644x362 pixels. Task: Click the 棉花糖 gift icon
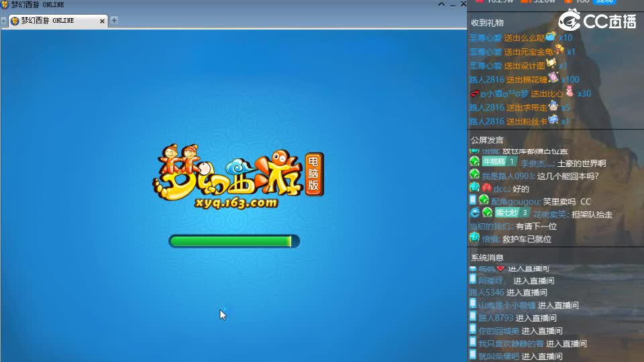(x=553, y=78)
